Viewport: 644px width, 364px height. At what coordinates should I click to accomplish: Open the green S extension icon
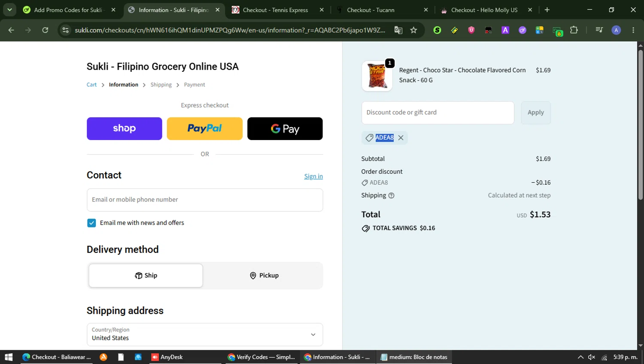click(x=437, y=30)
